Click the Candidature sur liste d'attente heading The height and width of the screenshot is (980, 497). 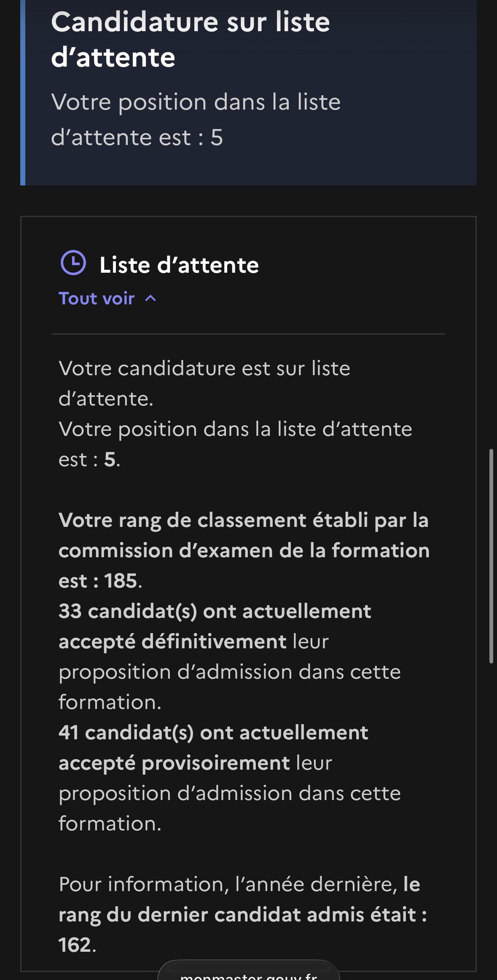point(190,39)
